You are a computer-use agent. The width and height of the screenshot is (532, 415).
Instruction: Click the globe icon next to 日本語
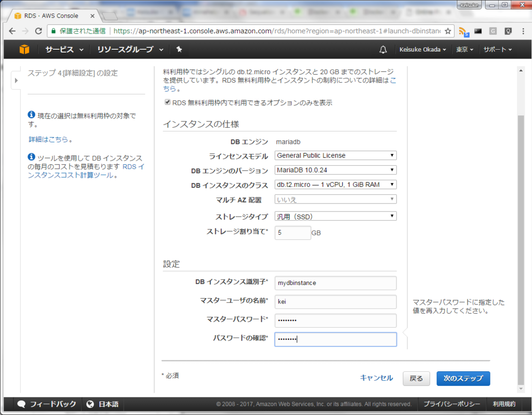coord(90,404)
